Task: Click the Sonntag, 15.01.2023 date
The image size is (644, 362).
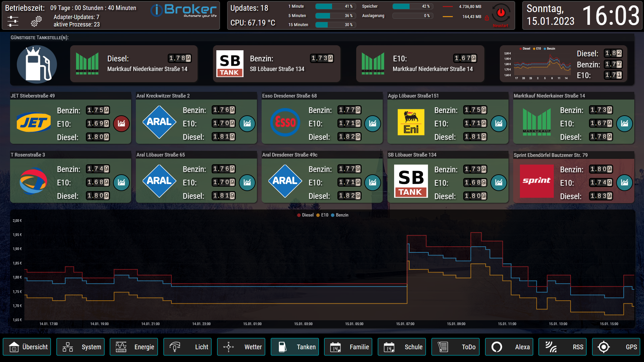Action: pyautogui.click(x=550, y=15)
